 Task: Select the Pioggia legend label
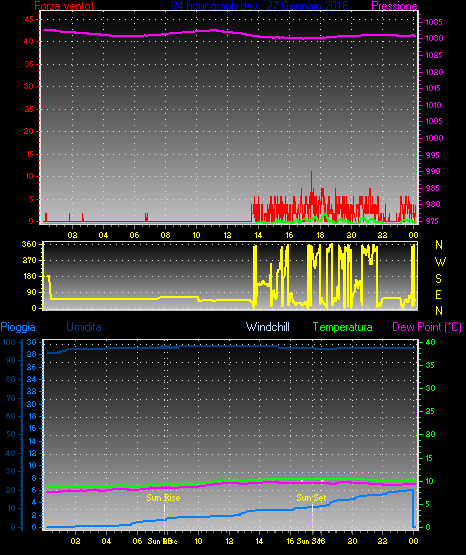18,327
